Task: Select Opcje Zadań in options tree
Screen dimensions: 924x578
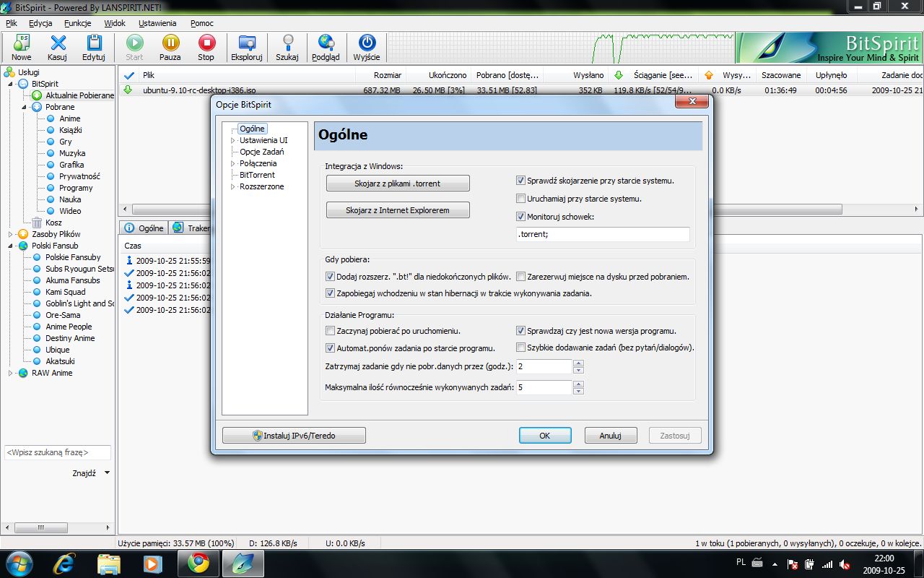Action: (262, 152)
